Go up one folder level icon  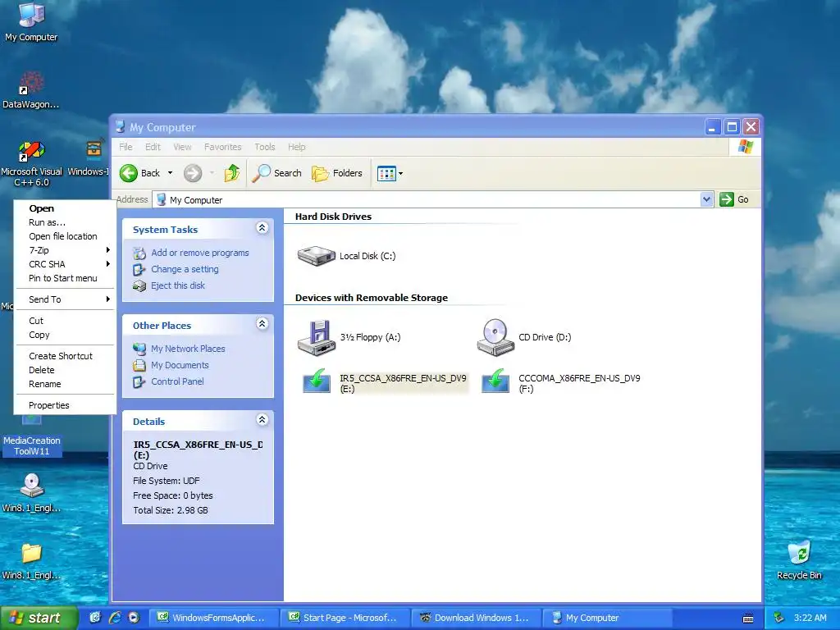click(232, 173)
